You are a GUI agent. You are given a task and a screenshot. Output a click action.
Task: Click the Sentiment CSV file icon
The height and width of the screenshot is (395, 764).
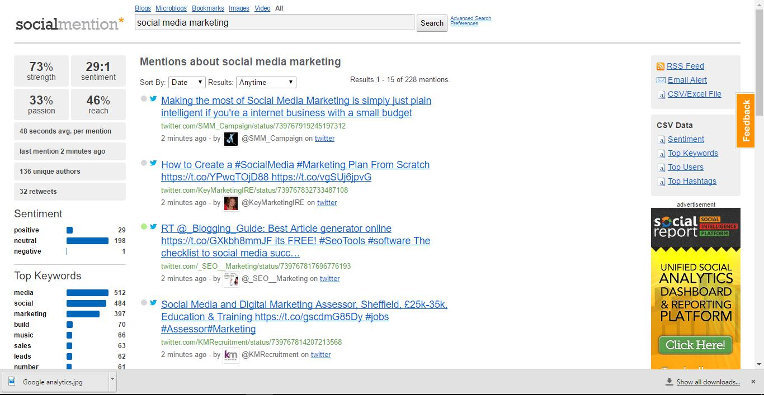point(661,140)
